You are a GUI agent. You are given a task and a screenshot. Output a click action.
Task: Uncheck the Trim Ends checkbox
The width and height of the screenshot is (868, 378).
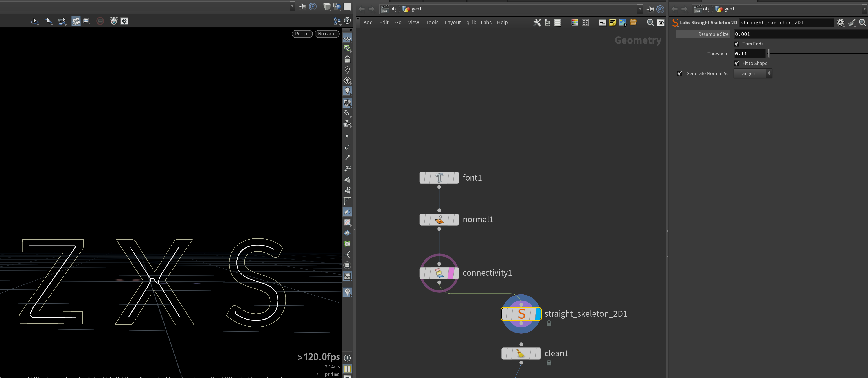737,44
